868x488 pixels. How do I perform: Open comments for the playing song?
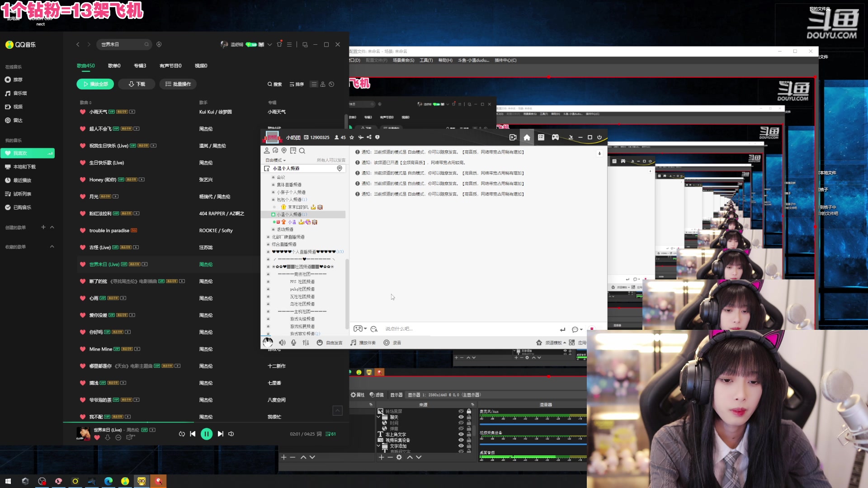tap(131, 437)
